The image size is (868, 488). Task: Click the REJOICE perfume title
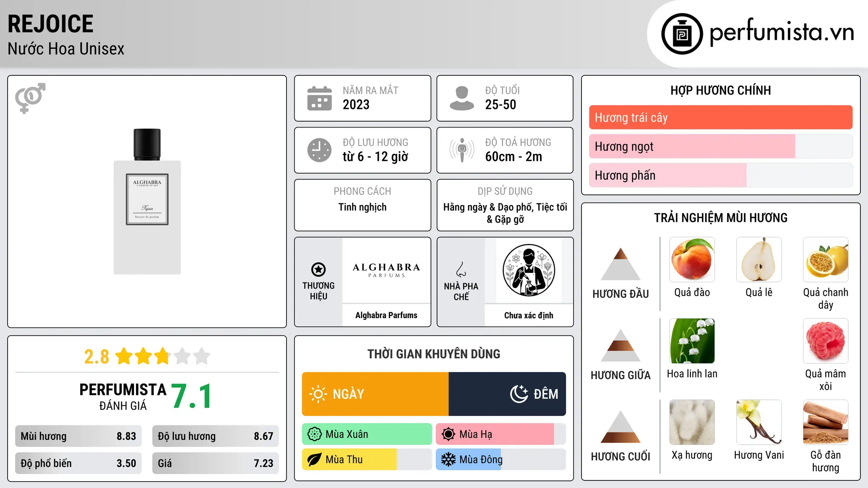pos(50,24)
